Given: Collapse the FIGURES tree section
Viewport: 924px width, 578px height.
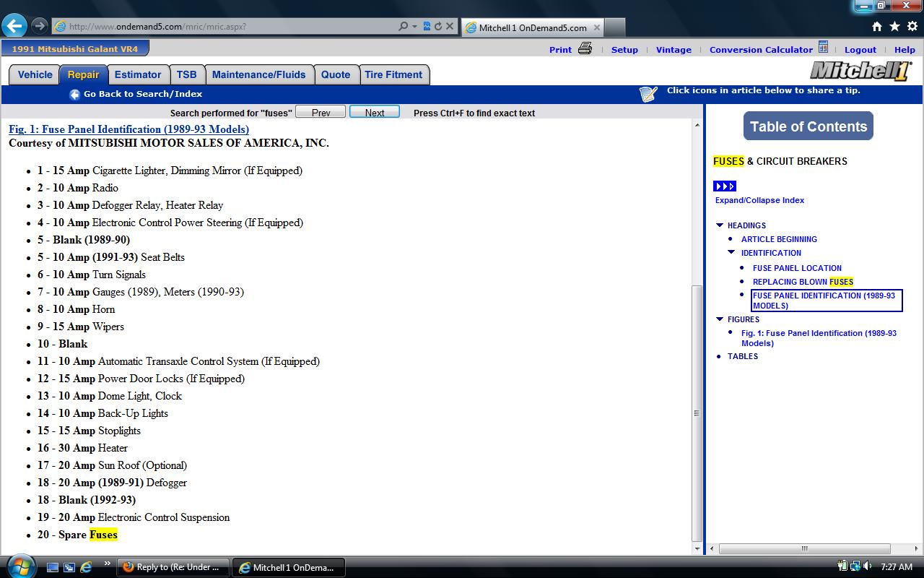Looking at the screenshot, I should point(720,319).
